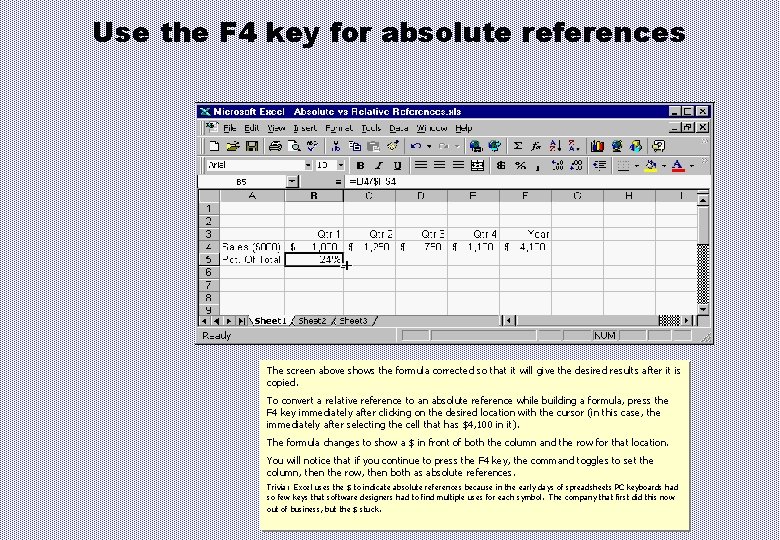Screen dimensions: 780x540
Task: Apply Comma Style format
Action: tap(538, 166)
